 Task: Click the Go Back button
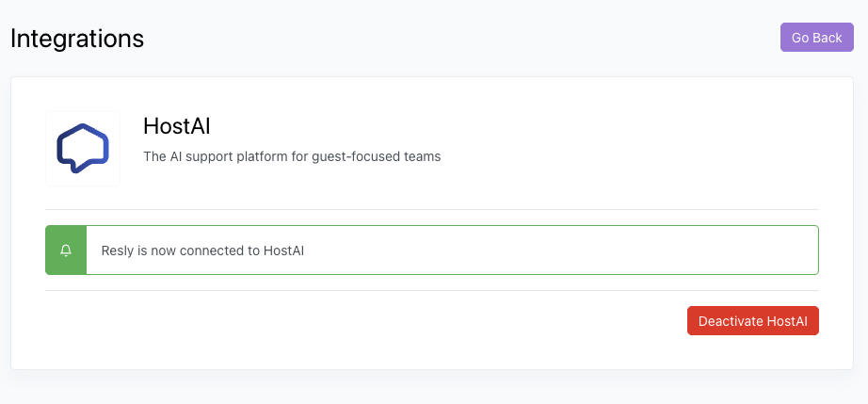816,38
